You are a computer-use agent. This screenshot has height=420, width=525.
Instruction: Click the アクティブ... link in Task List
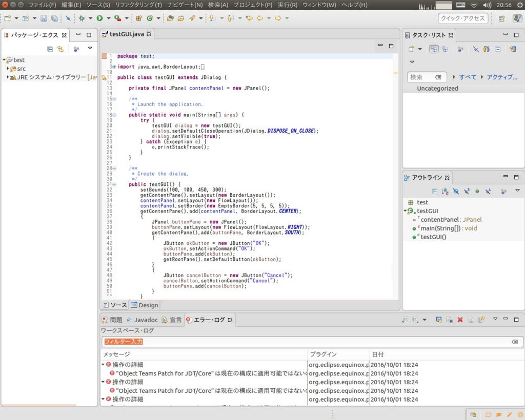click(502, 77)
